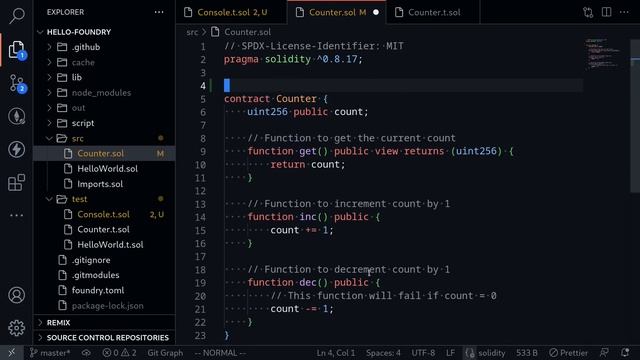
Task: Open changes compare icon in editor toolbar
Action: (x=588, y=12)
